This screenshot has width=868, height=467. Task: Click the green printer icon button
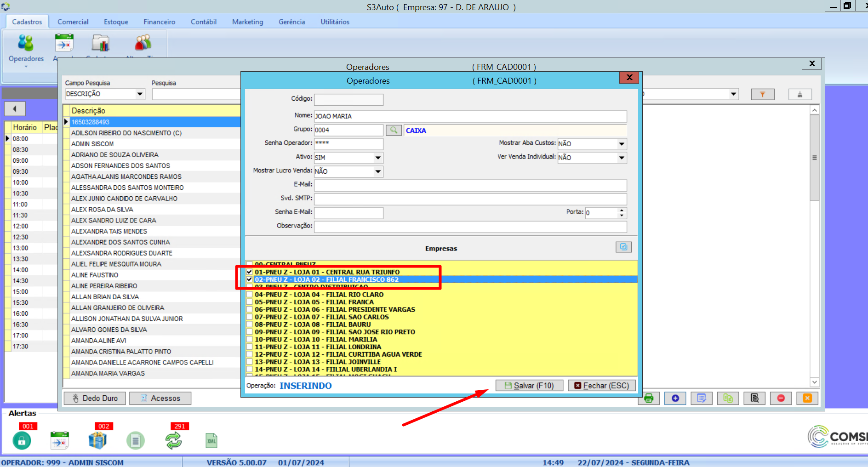pyautogui.click(x=649, y=398)
